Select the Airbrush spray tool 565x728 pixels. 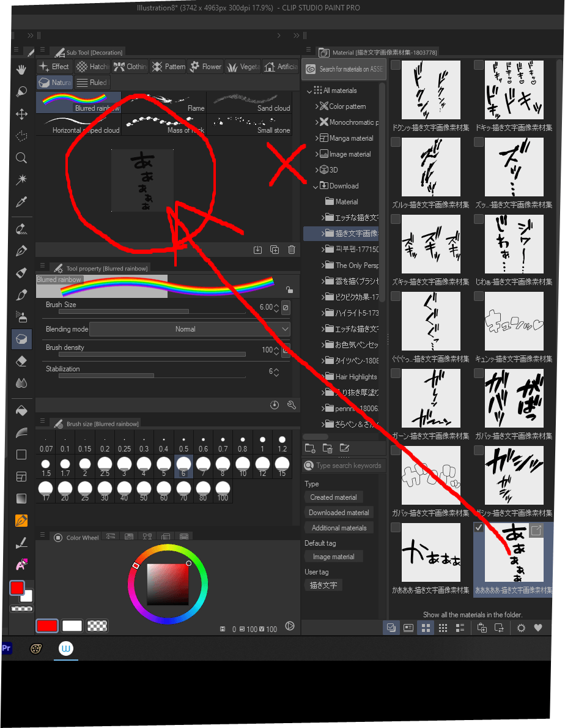pos(21,317)
